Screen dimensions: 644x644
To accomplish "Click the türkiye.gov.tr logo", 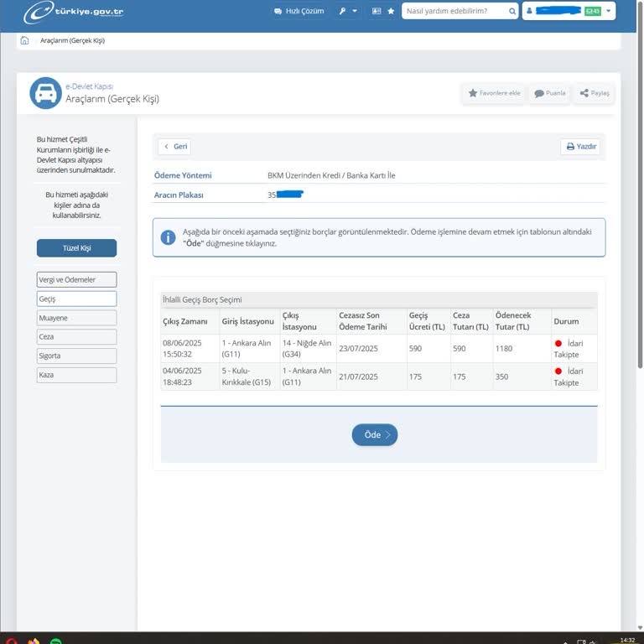I will tap(74, 12).
